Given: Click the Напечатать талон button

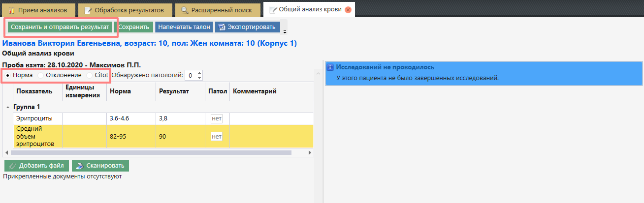Looking at the screenshot, I should tap(184, 27).
